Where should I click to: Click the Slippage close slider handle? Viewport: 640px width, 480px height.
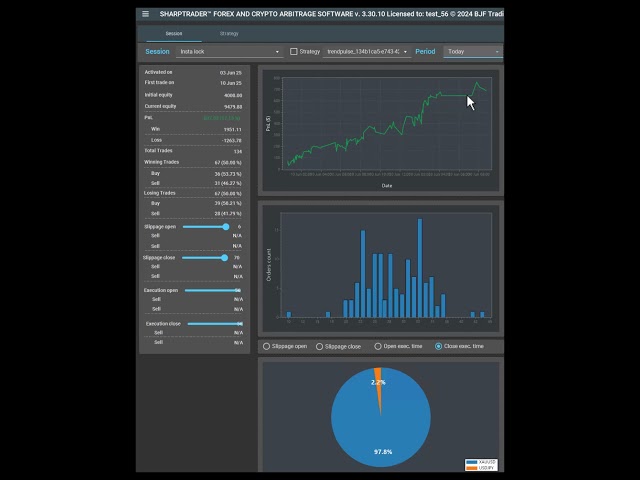[224, 258]
